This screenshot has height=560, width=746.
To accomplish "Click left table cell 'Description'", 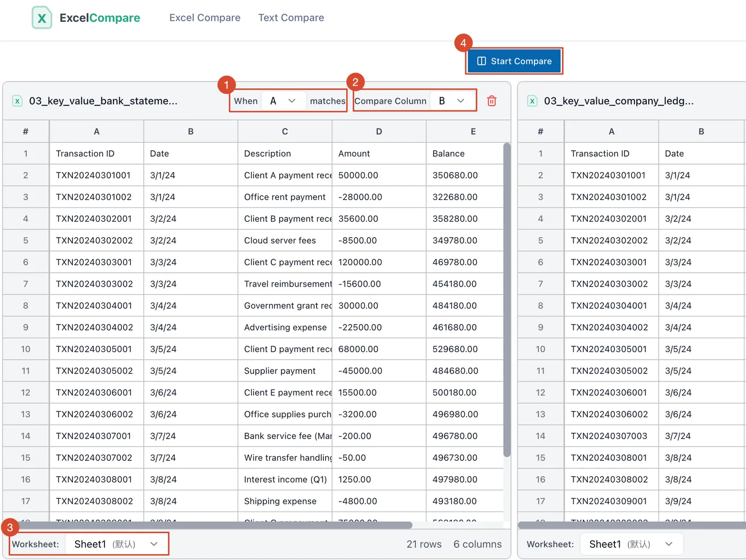I will tap(285, 153).
